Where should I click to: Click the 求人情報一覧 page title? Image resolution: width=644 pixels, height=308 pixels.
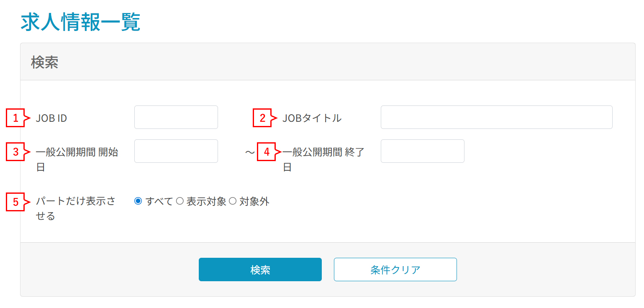80,22
